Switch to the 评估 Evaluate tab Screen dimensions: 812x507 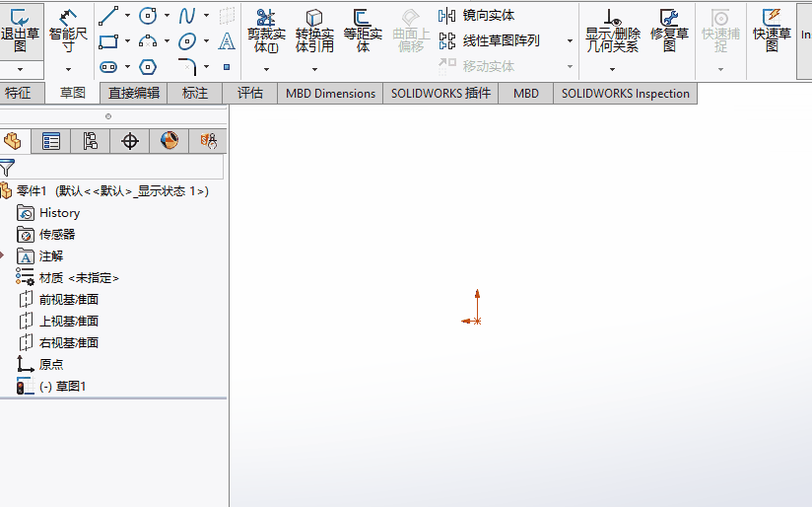[x=250, y=94]
